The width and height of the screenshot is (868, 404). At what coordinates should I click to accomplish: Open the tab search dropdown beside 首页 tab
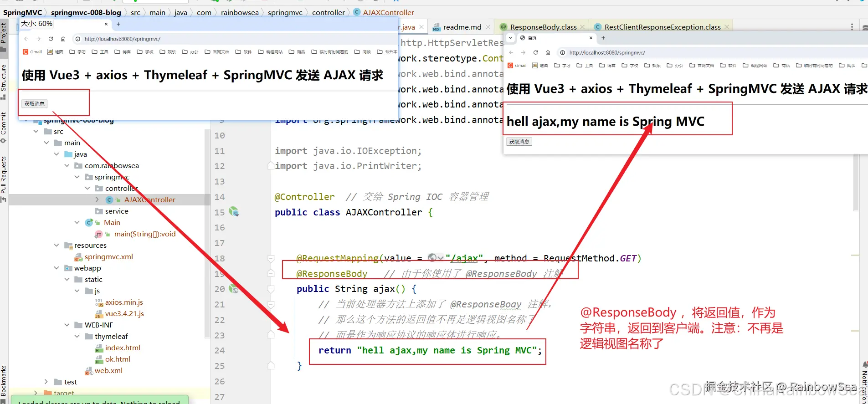[x=511, y=38]
